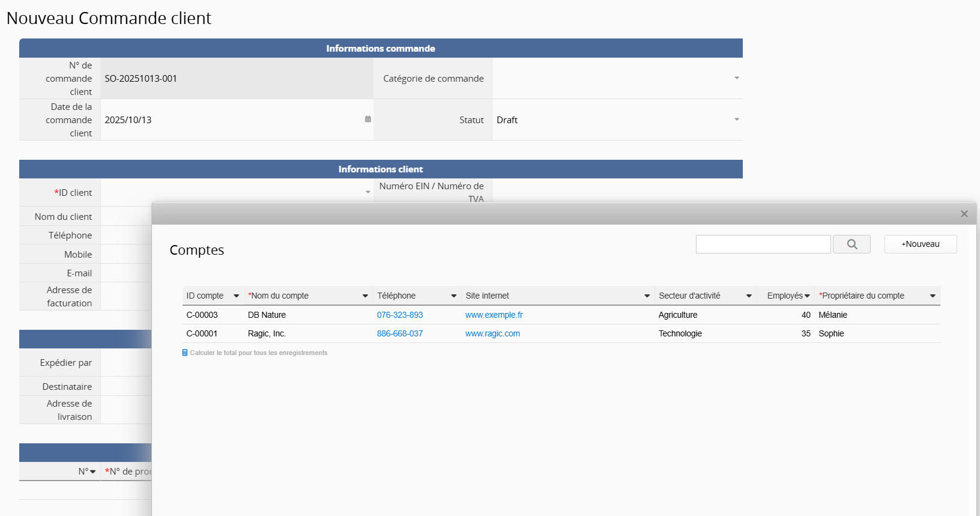Expand Nom du compte column menu
The width and height of the screenshot is (980, 516).
pos(365,296)
